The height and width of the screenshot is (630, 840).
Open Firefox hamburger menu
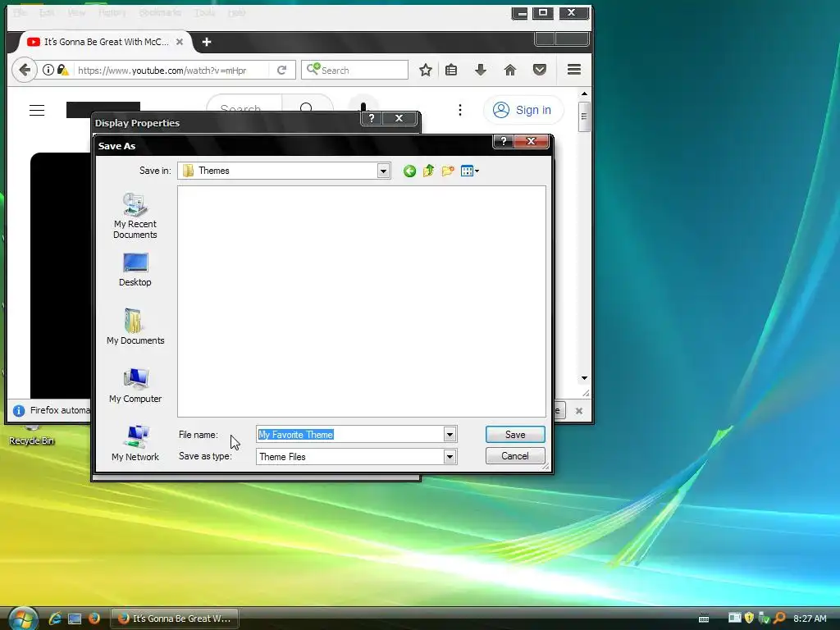point(574,70)
